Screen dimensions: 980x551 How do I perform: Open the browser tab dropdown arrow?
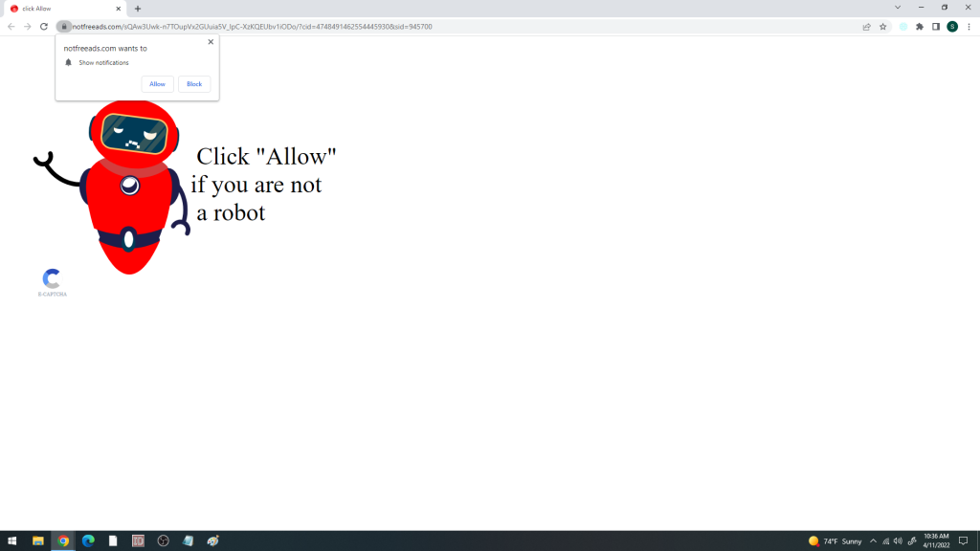[898, 8]
